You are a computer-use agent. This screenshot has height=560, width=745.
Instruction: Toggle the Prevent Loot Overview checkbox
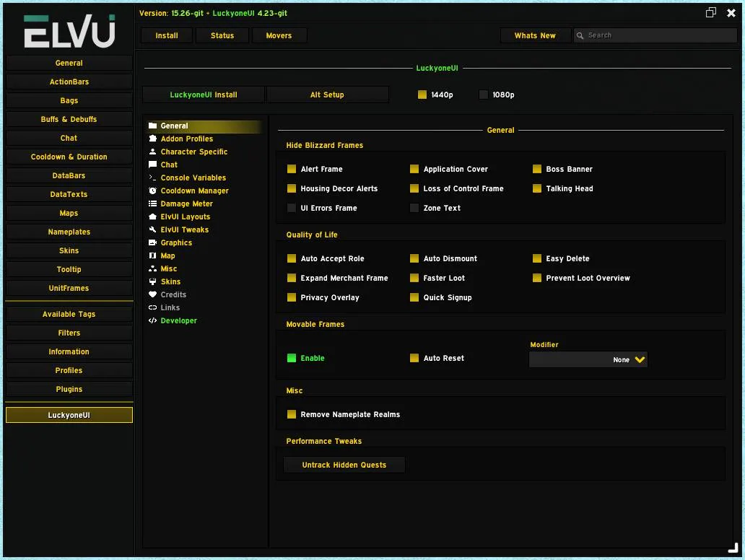pyautogui.click(x=537, y=278)
